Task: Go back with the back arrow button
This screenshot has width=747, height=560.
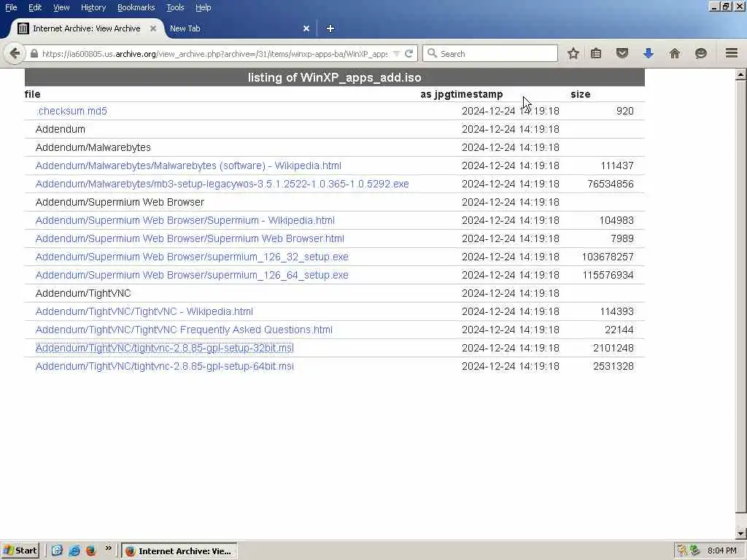Action: [15, 53]
